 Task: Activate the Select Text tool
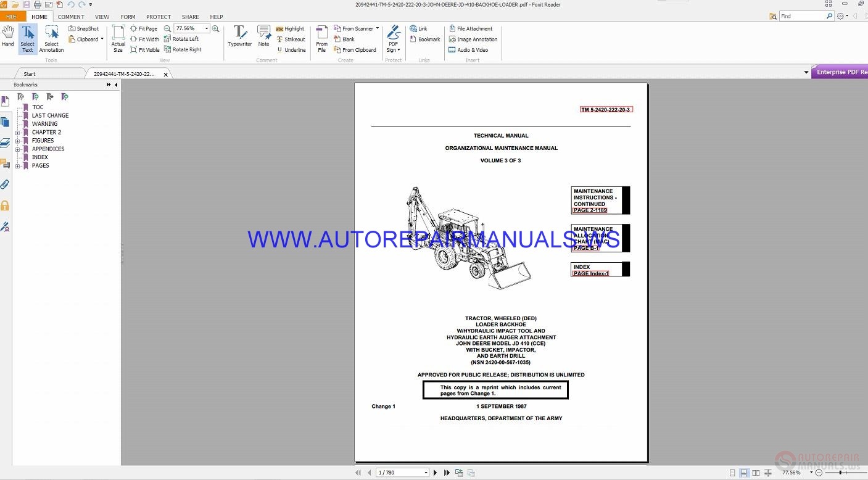coord(28,39)
